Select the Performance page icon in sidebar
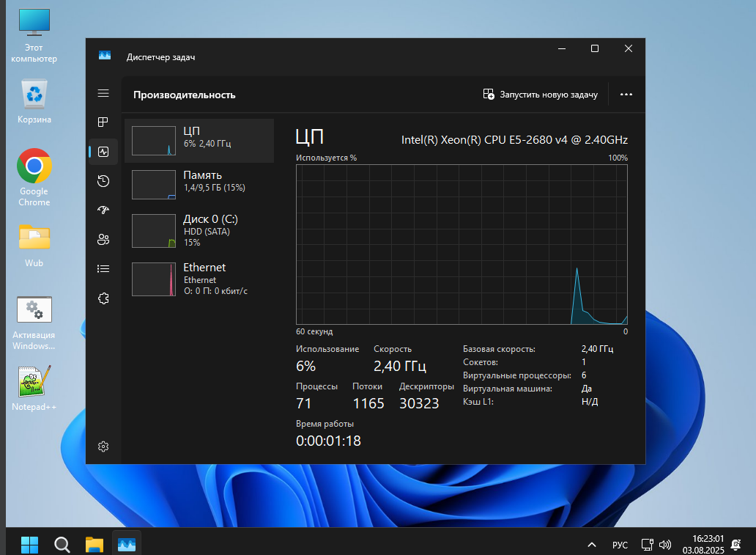The width and height of the screenshot is (756, 555). pyautogui.click(x=103, y=152)
